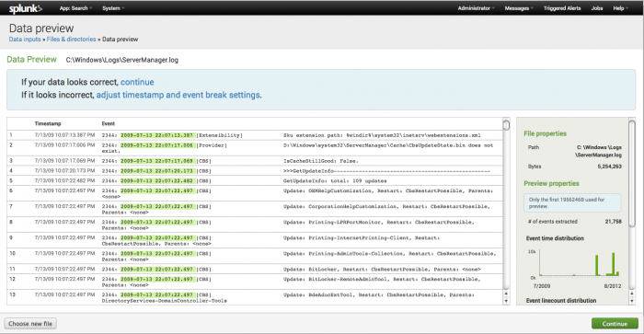Click 'IsCacheStillGood: False.' event text
The width and height of the screenshot is (644, 334).
pyautogui.click(x=321, y=161)
